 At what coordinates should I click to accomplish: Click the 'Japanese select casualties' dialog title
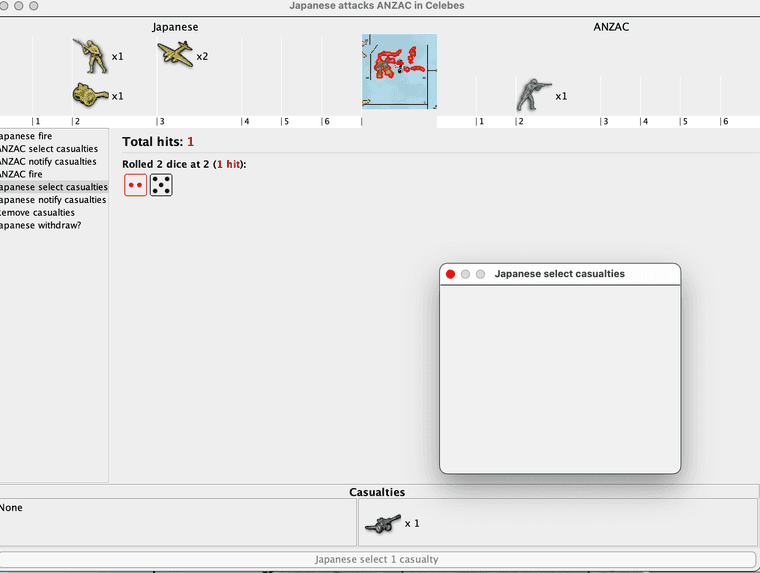point(560,274)
